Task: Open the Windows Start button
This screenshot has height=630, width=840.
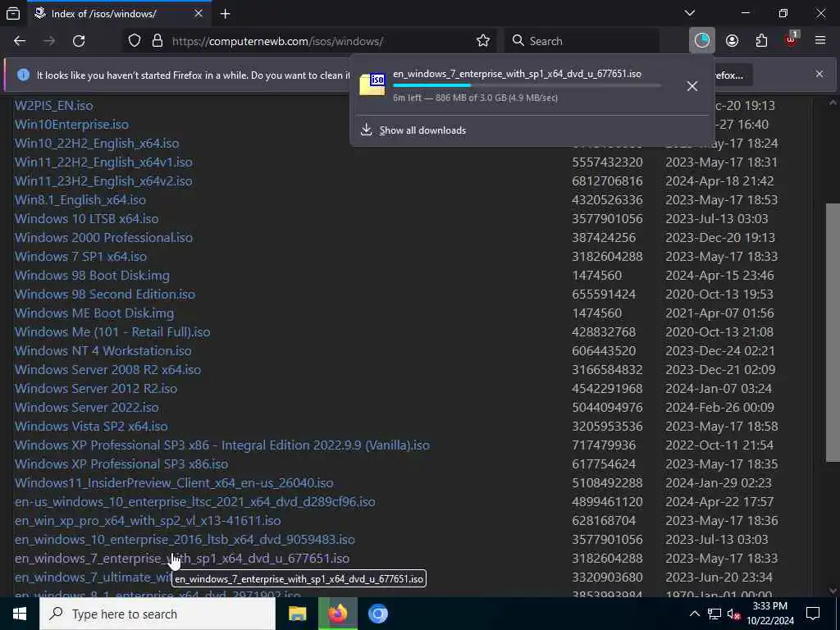Action: [x=20, y=614]
